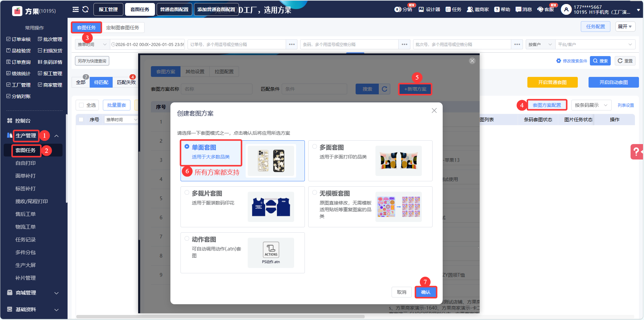Open 套图方案配置 button

pos(547,105)
